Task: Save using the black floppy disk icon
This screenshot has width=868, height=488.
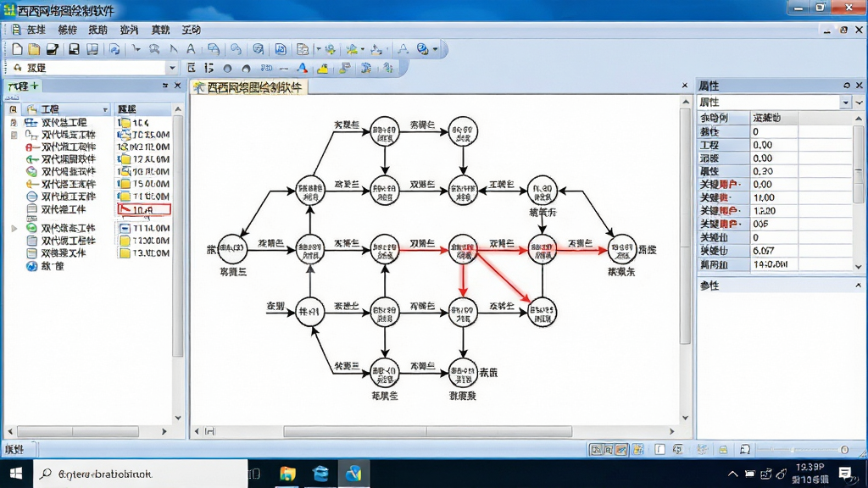Action: click(x=74, y=49)
